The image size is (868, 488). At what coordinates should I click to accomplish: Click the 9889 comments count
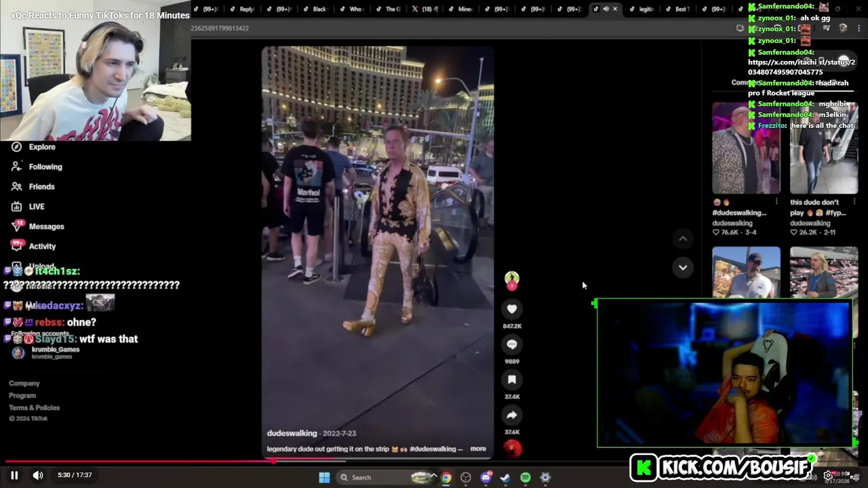[512, 361]
